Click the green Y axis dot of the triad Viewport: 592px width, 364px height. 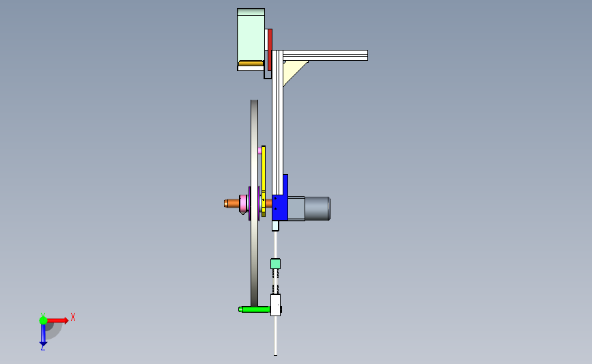tap(43, 320)
